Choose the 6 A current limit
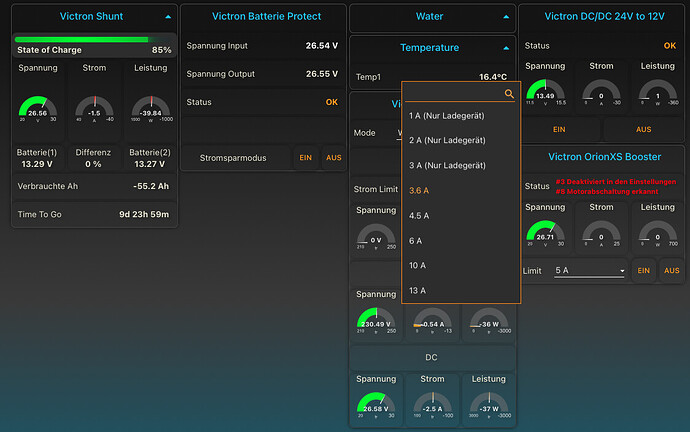 (x=461, y=241)
